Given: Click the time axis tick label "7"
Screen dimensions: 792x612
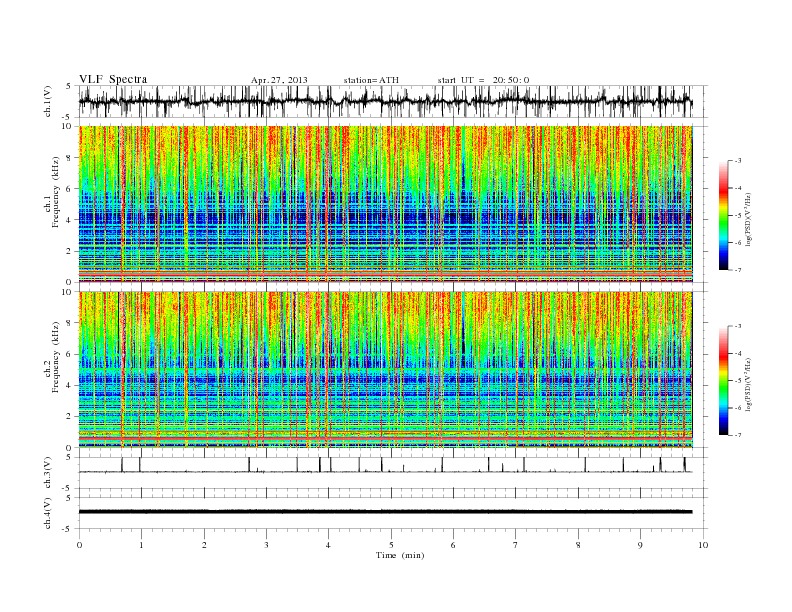Looking at the screenshot, I should point(516,545).
